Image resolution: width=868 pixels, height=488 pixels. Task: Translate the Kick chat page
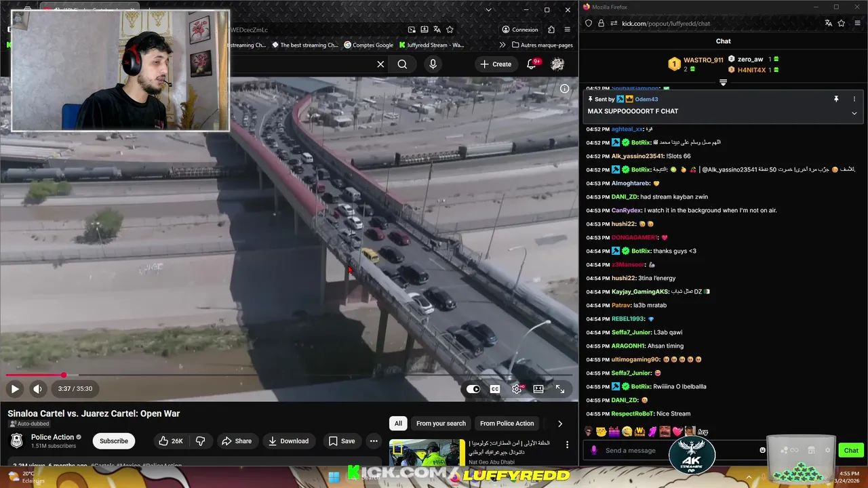[x=828, y=23]
